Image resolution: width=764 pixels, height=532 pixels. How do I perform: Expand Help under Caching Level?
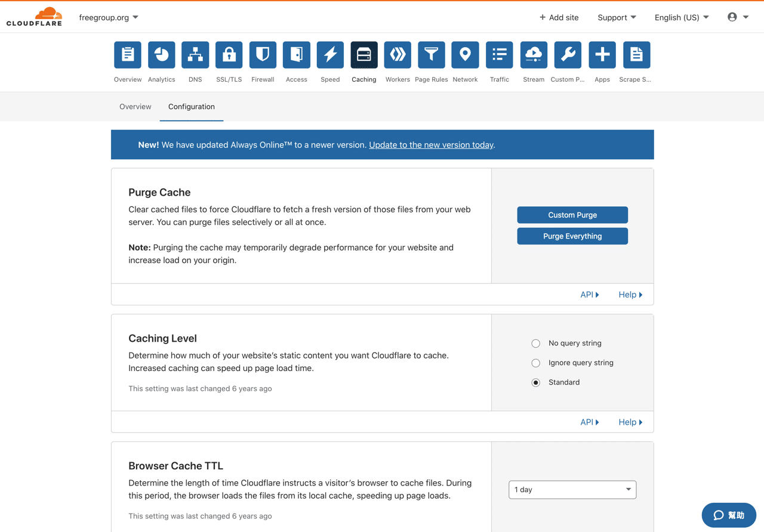(630, 422)
